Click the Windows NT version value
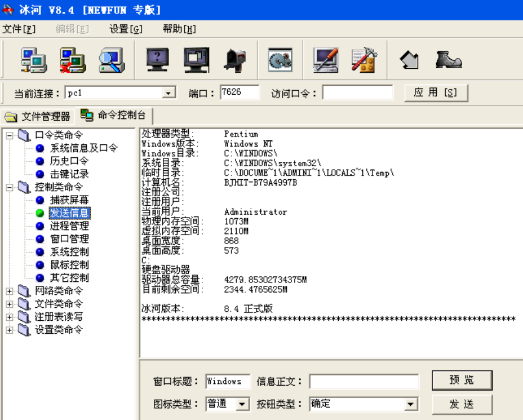523x420 pixels. point(249,144)
